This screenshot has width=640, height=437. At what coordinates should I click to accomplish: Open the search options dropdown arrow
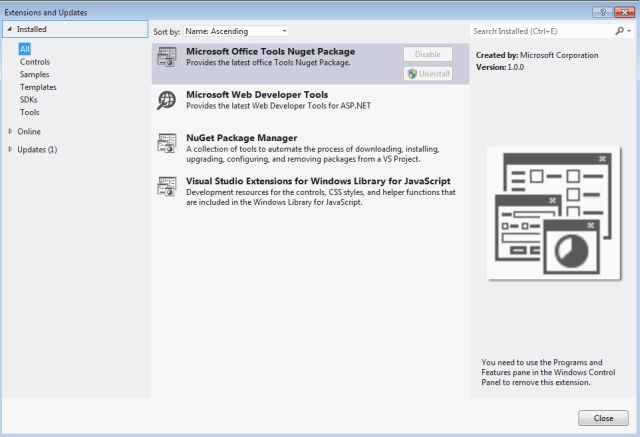(629, 31)
